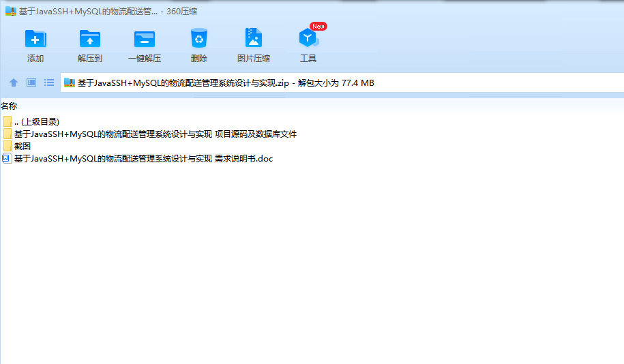Click the 360压缩 app icon in the title bar
The height and width of the screenshot is (364, 624).
click(x=11, y=11)
